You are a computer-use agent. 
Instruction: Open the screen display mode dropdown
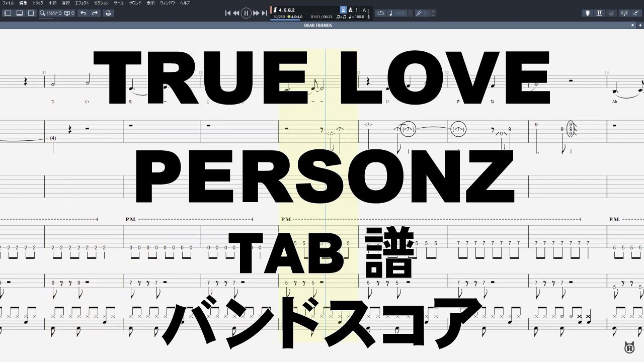69,13
